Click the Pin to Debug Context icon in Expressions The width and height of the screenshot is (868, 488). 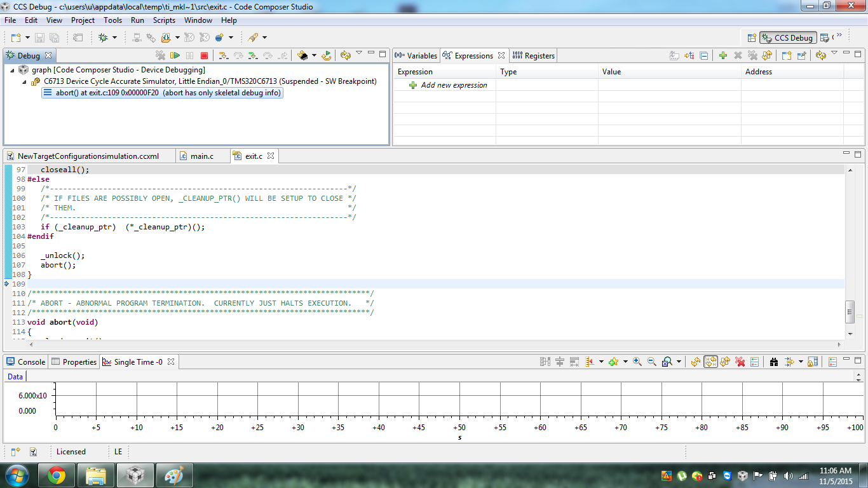click(x=802, y=55)
